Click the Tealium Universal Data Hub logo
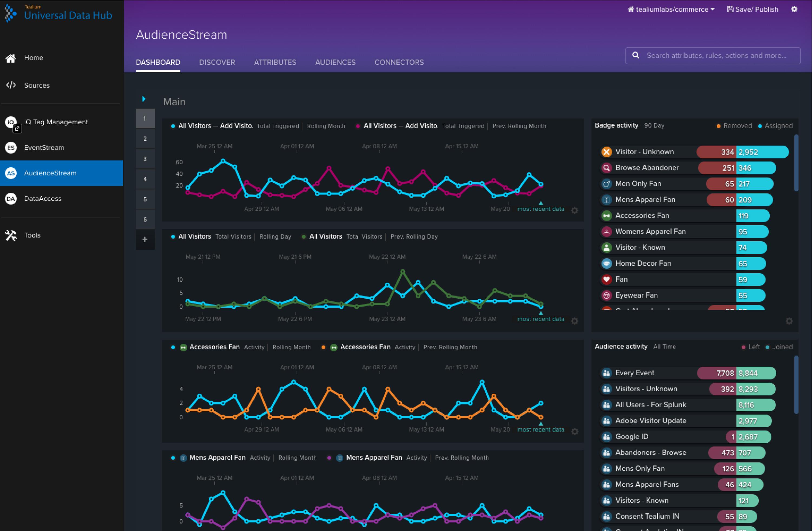Screen dimensions: 812x531 [58, 13]
